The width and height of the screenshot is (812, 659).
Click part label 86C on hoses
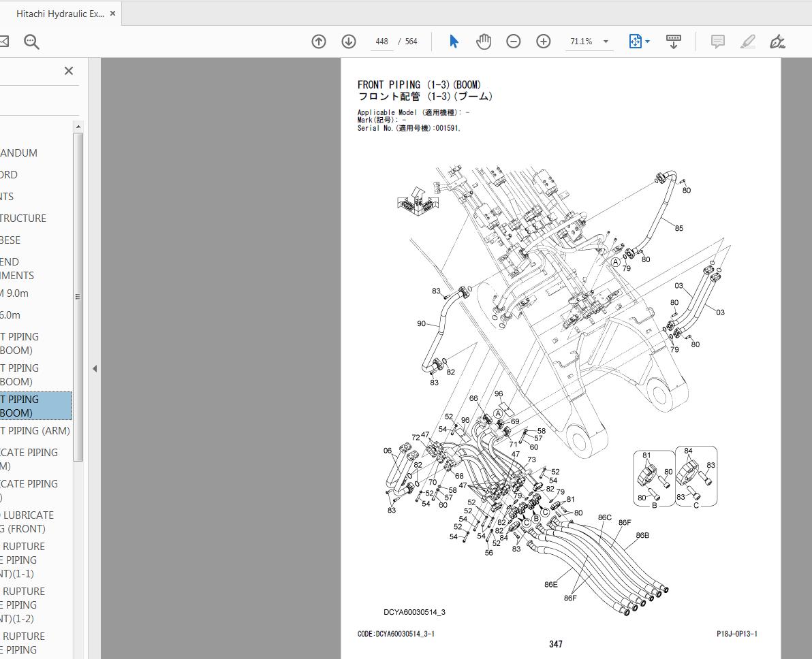point(604,517)
